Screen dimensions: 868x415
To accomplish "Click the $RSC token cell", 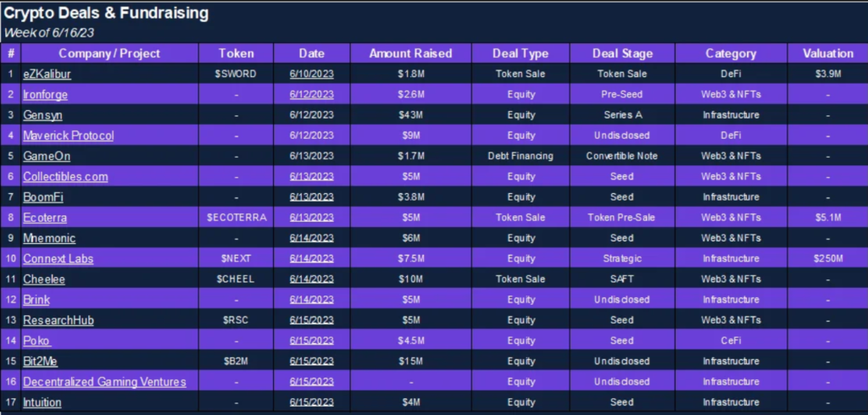I will pyautogui.click(x=236, y=320).
